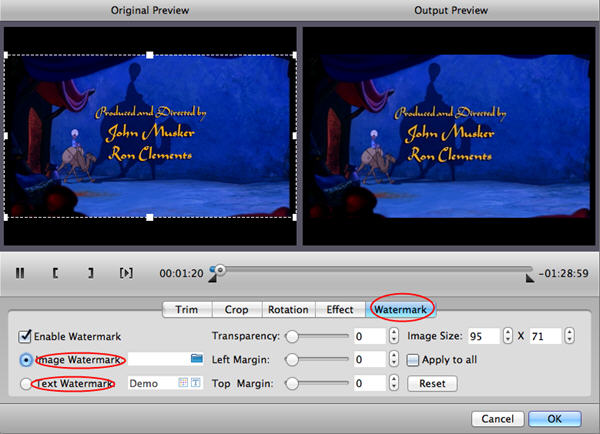
Task: Adjust the Transparency stepper arrows
Action: tap(394, 336)
